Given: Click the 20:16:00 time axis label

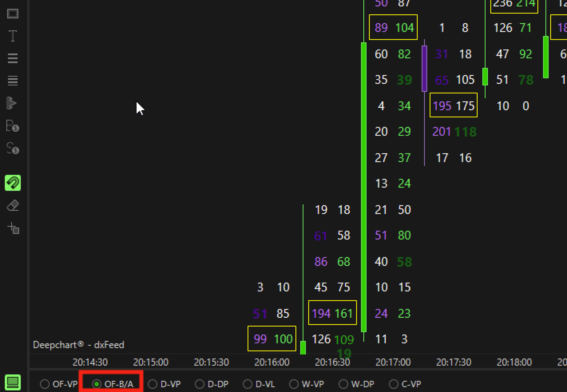Looking at the screenshot, I should [272, 362].
